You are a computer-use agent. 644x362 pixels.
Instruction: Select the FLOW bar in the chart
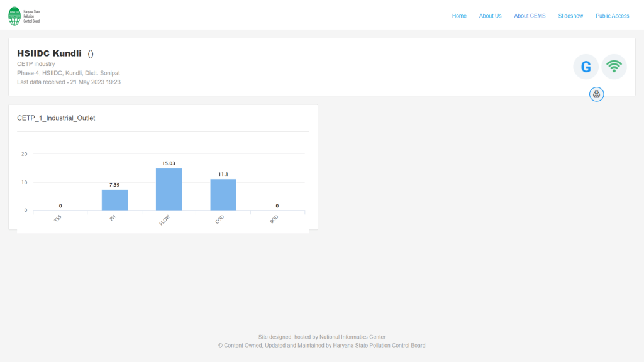pyautogui.click(x=169, y=189)
